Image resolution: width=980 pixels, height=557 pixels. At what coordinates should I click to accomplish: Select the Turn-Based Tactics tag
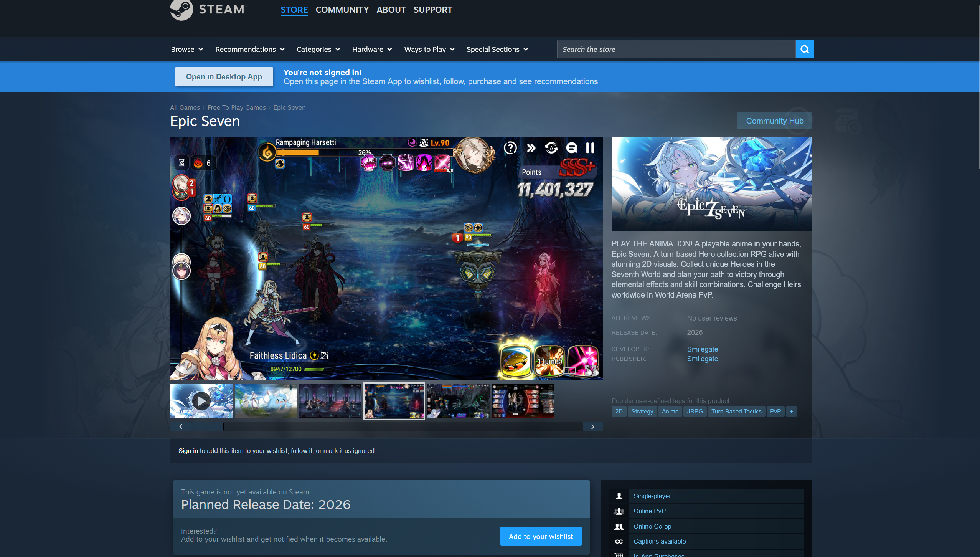736,411
